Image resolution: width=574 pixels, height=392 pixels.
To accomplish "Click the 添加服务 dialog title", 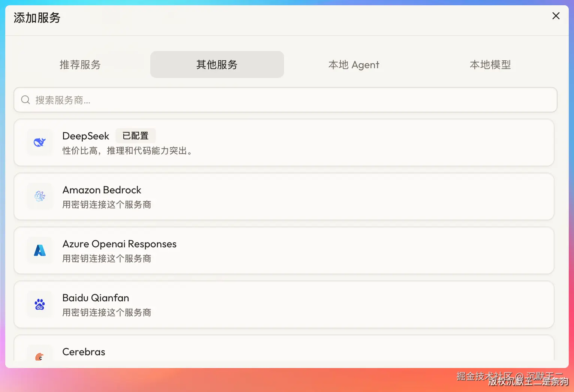I will (37, 18).
